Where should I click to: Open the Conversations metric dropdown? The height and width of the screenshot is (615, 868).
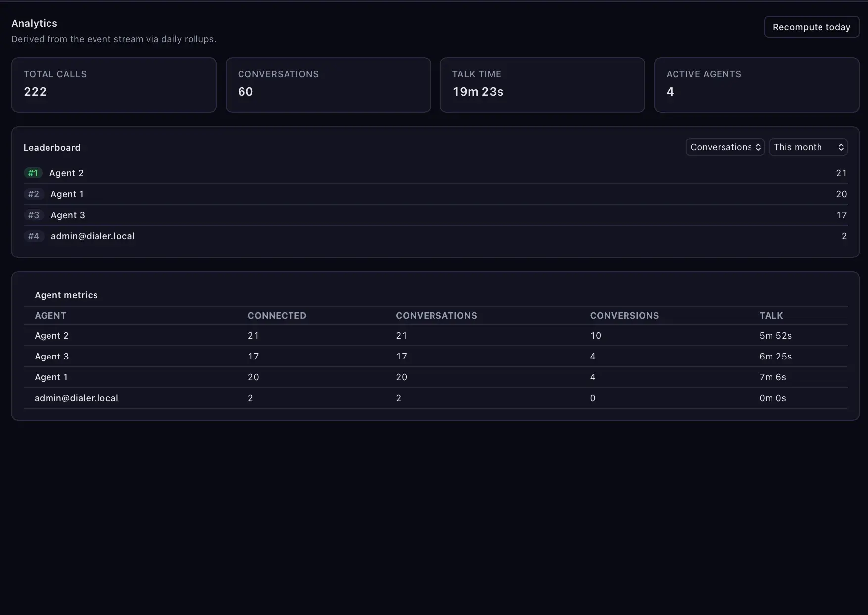tap(725, 147)
